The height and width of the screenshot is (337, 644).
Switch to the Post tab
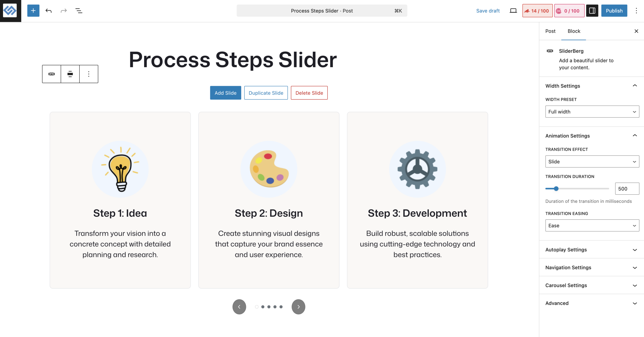point(550,31)
